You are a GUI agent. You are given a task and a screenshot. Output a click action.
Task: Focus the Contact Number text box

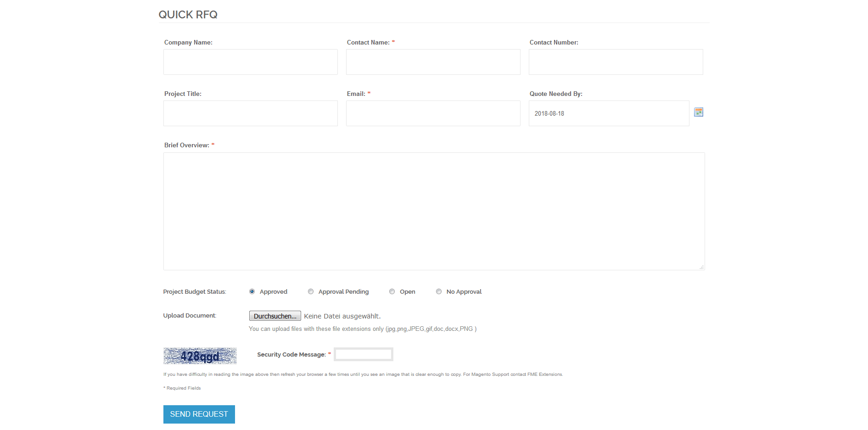coord(616,62)
